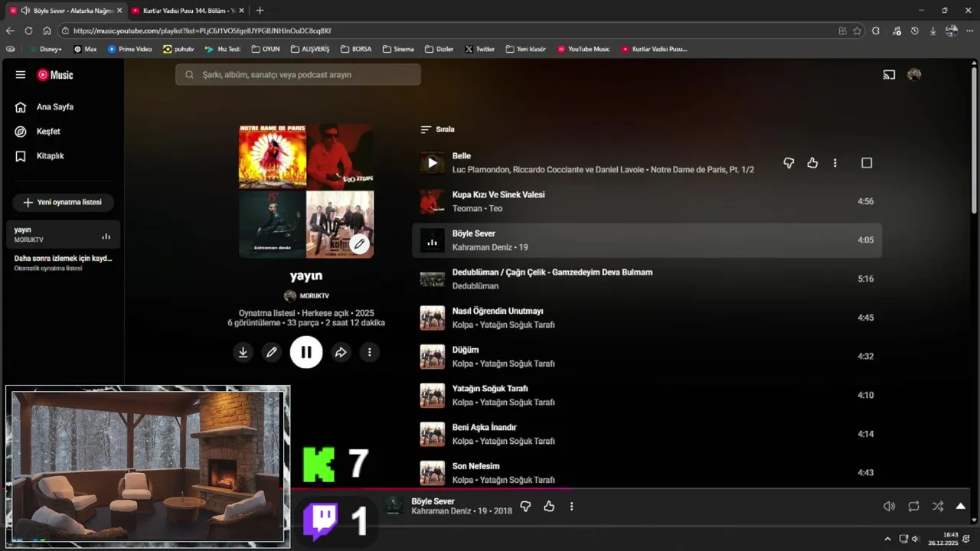Share the yayın playlist
This screenshot has width=980, height=551.
pyautogui.click(x=341, y=352)
